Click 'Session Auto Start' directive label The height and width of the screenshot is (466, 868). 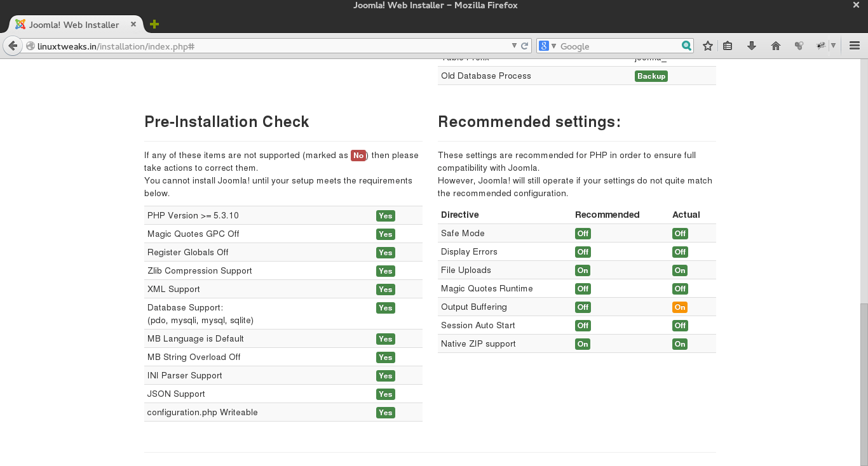point(478,326)
